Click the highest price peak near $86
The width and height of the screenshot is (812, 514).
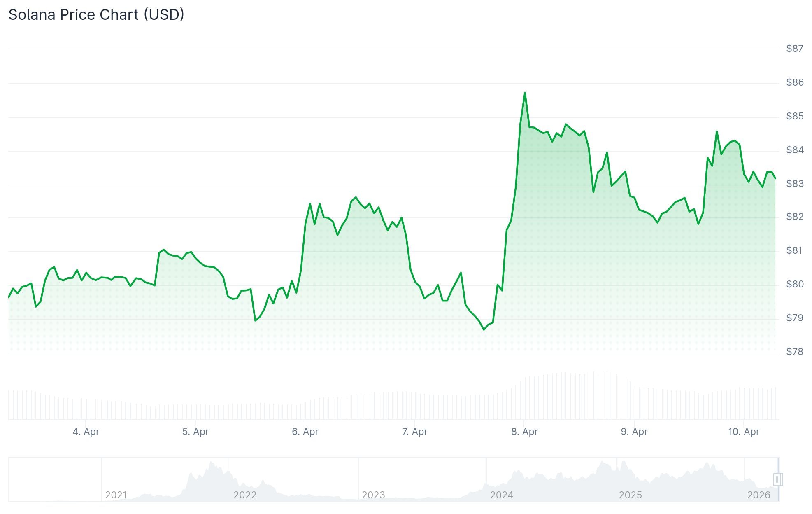[525, 93]
